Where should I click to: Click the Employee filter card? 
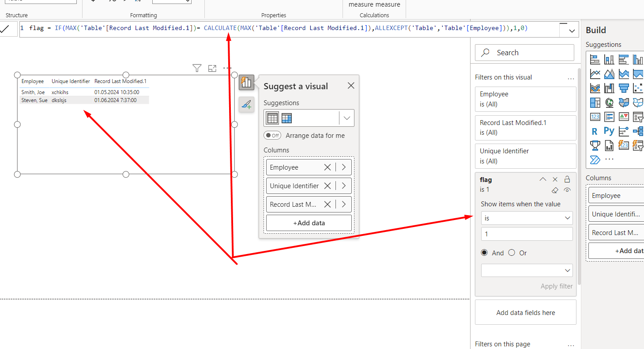(526, 99)
